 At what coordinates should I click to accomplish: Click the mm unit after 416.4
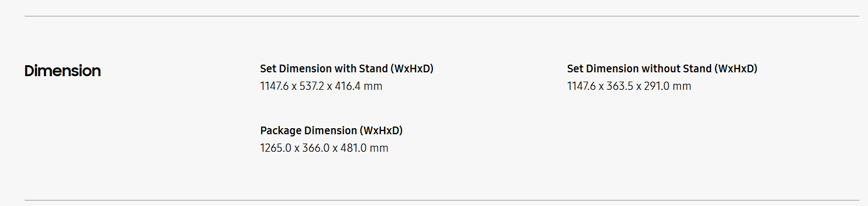click(373, 87)
